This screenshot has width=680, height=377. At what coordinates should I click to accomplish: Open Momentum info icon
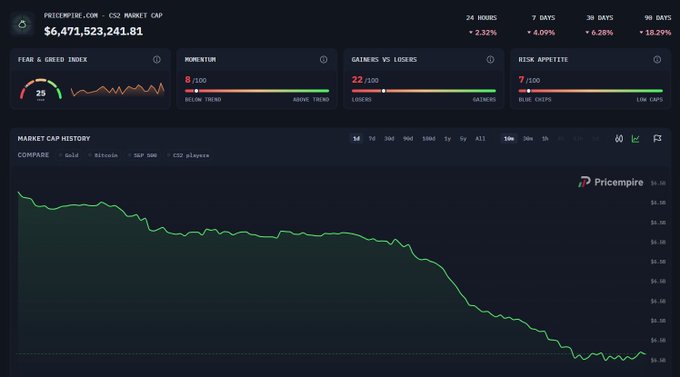coord(324,59)
